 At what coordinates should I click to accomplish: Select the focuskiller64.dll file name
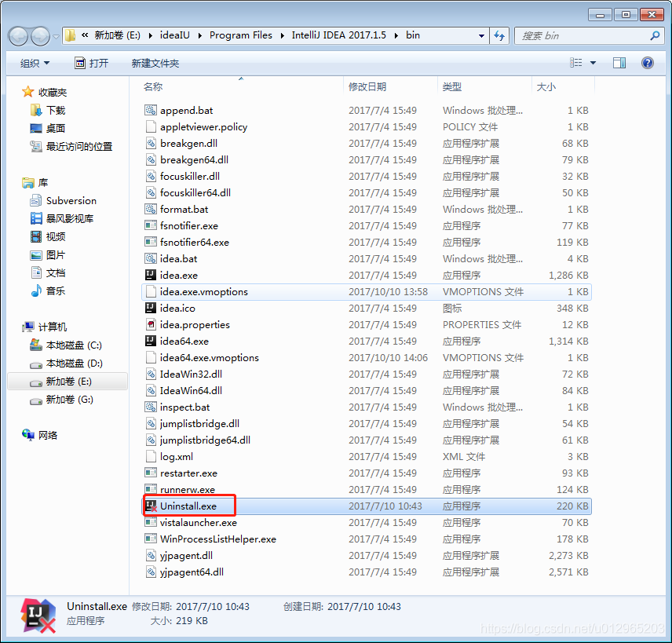pos(195,193)
